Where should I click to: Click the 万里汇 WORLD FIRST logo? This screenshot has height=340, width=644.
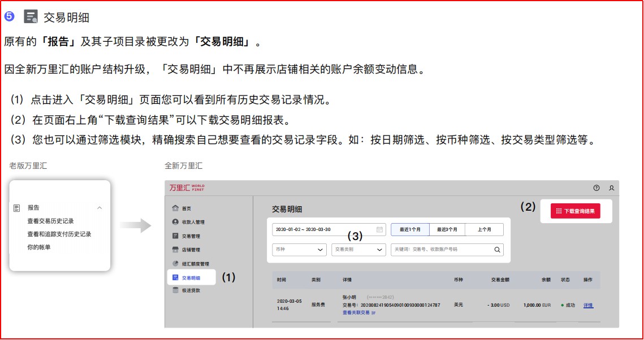point(186,188)
